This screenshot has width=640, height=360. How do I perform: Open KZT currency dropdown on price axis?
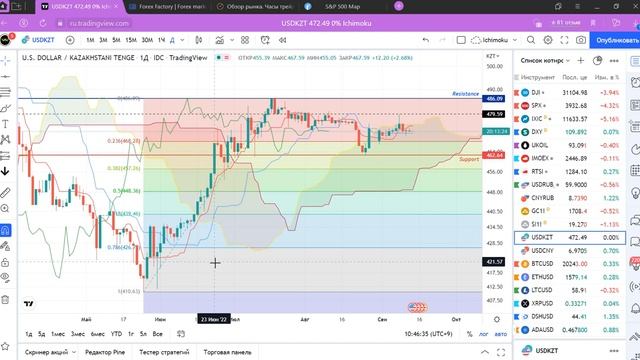click(x=493, y=56)
